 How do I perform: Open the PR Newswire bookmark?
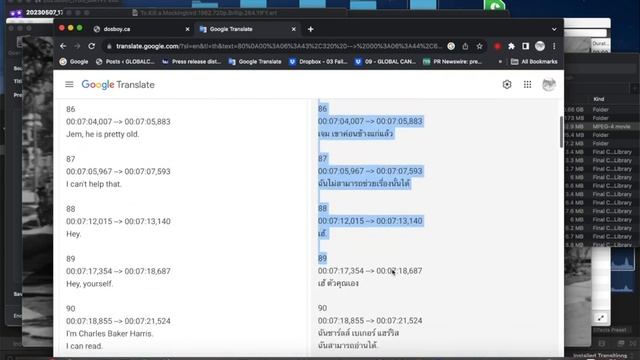tap(452, 62)
